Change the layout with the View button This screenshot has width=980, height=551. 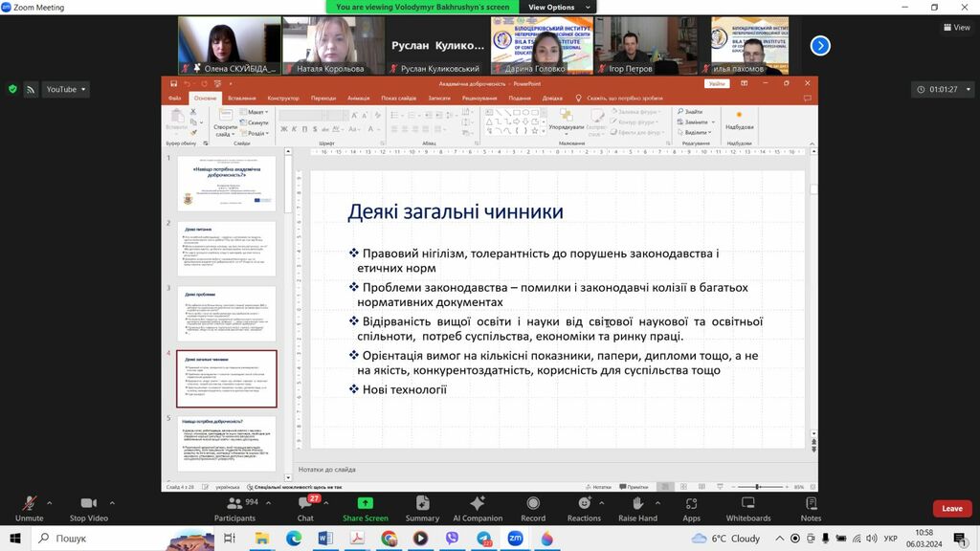(x=957, y=28)
